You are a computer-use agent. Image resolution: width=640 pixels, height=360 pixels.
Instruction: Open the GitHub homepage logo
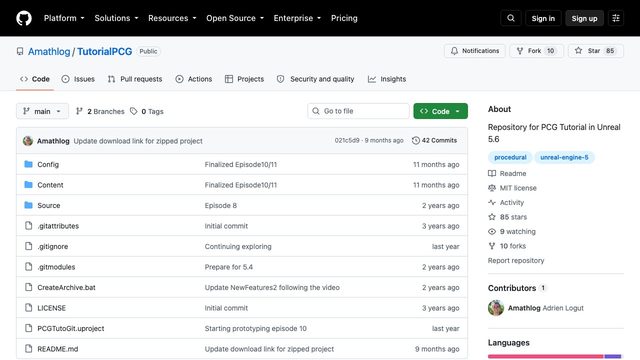[24, 18]
